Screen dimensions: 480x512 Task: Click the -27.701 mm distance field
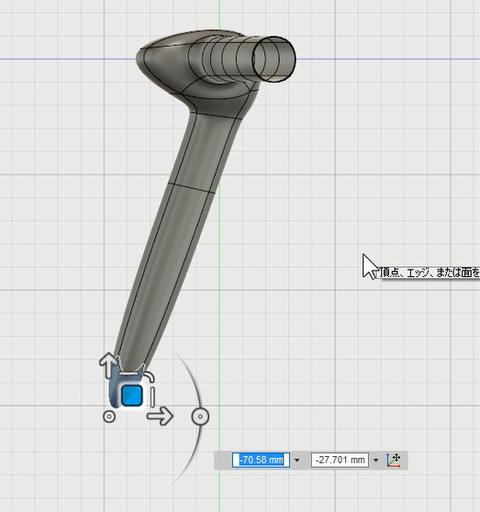pyautogui.click(x=340, y=460)
